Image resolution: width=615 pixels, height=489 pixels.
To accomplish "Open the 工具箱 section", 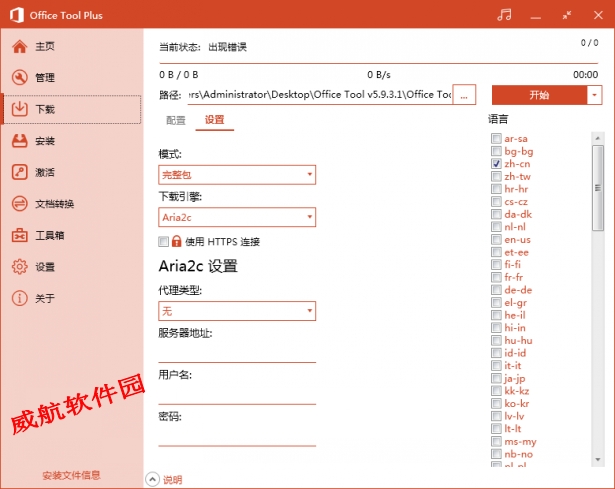I will pos(71,235).
